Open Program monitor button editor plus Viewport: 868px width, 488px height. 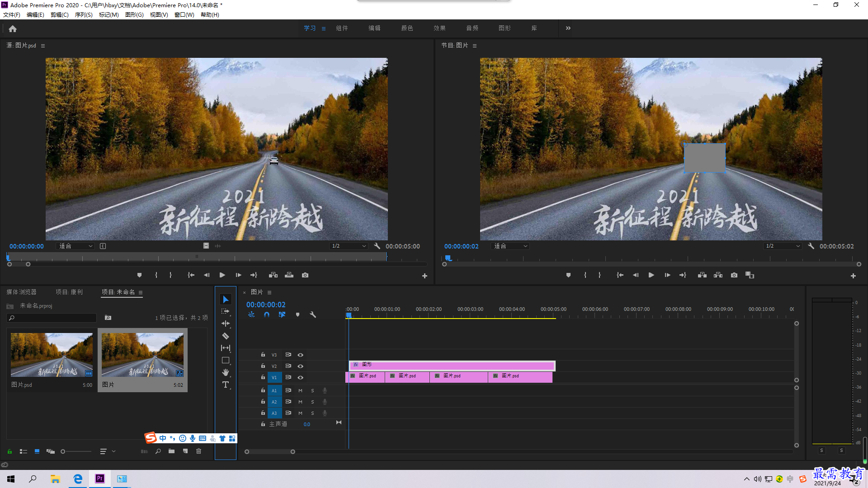[x=853, y=276]
